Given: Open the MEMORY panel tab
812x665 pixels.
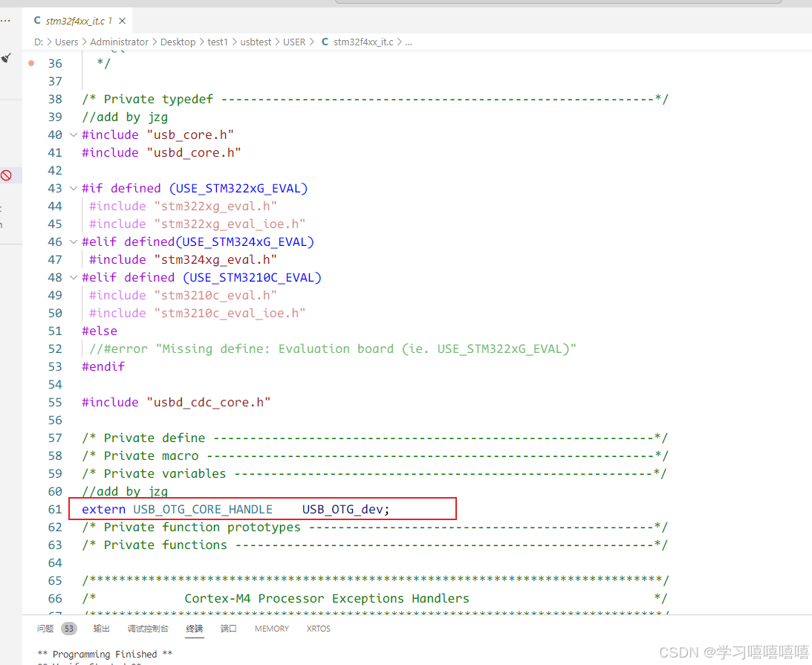Looking at the screenshot, I should point(271,629).
